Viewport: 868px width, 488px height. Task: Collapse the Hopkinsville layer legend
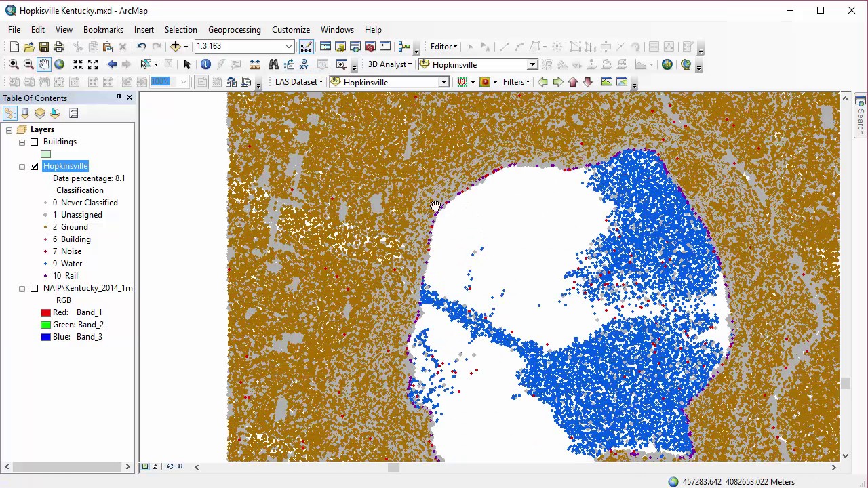click(x=22, y=166)
